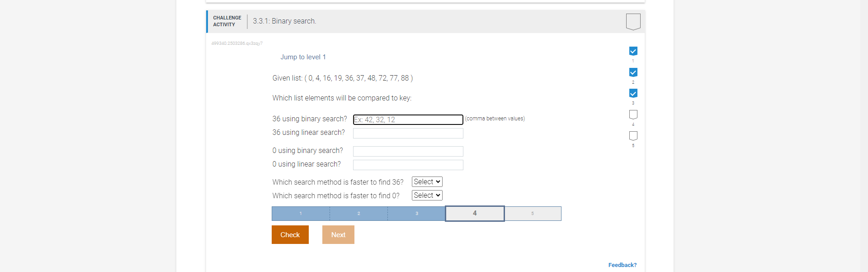Select segment 2 in the level progress bar
The image size is (868, 272).
pos(359,213)
